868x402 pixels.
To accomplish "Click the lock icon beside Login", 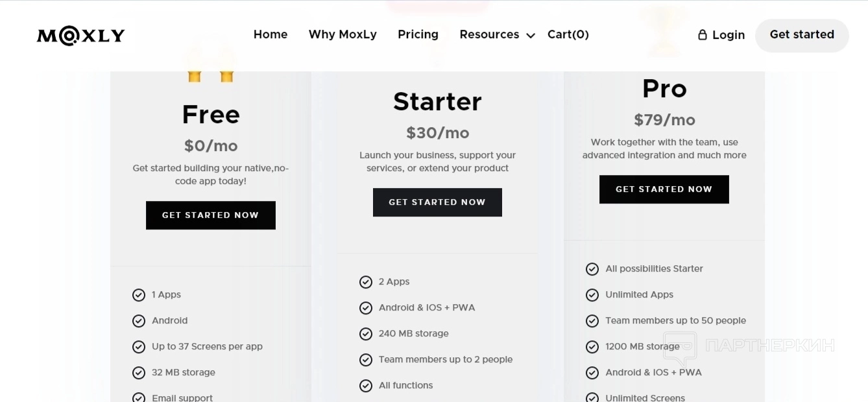I will point(702,35).
